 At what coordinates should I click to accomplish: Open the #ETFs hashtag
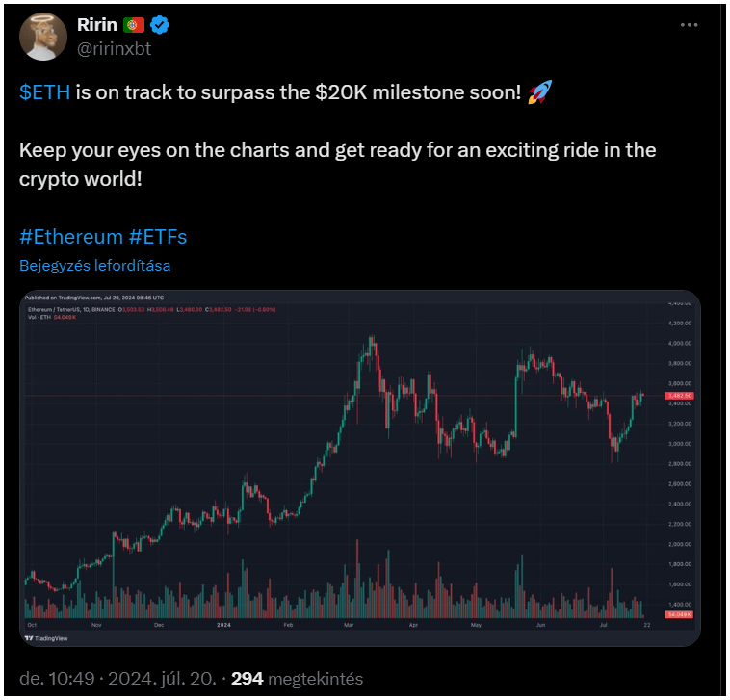(158, 237)
